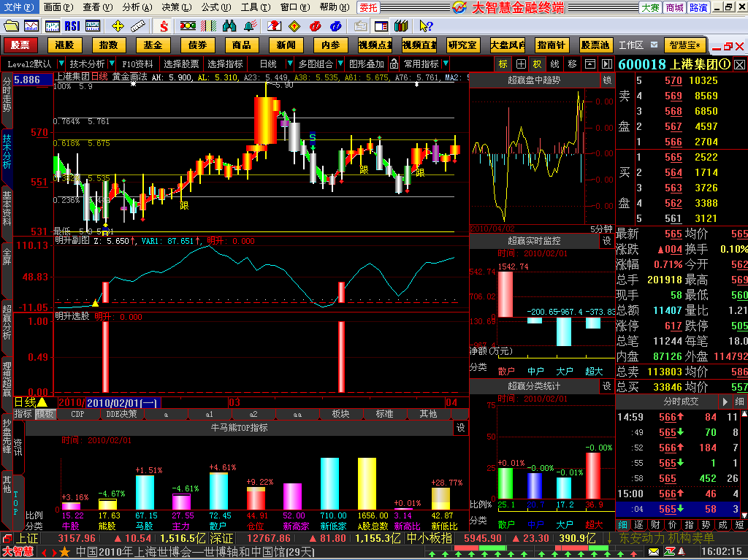Toggle the 标 marker button

tap(503, 64)
